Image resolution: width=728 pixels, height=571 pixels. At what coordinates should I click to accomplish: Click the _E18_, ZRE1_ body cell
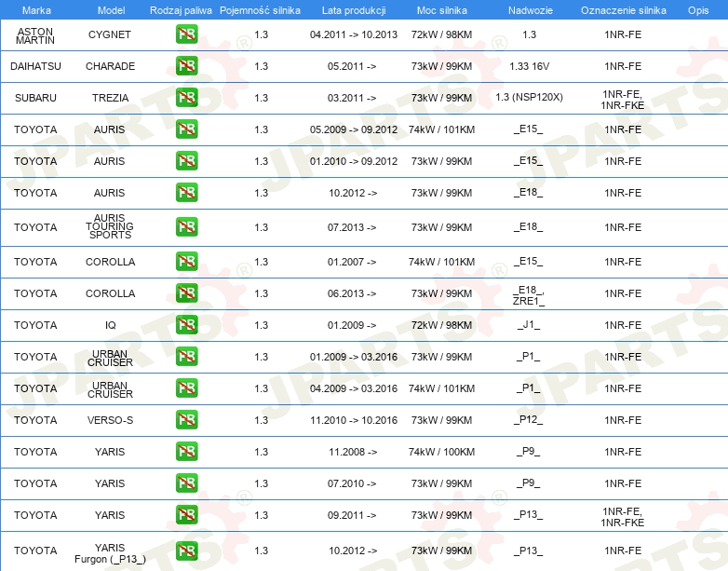click(x=529, y=295)
